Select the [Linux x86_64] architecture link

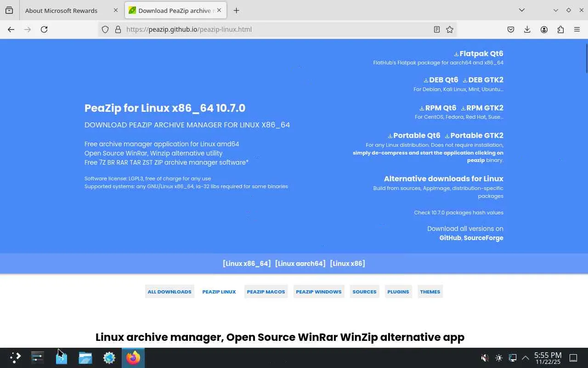point(247,264)
